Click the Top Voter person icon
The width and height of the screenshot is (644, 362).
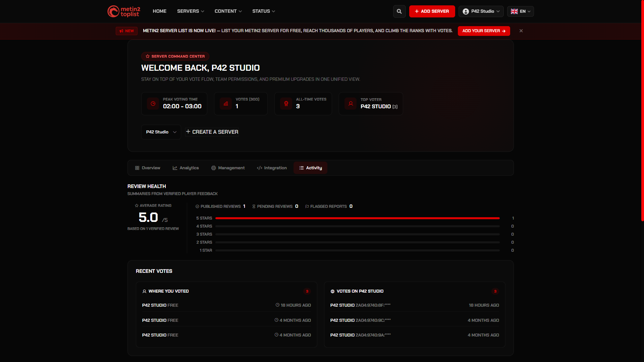pos(351,104)
